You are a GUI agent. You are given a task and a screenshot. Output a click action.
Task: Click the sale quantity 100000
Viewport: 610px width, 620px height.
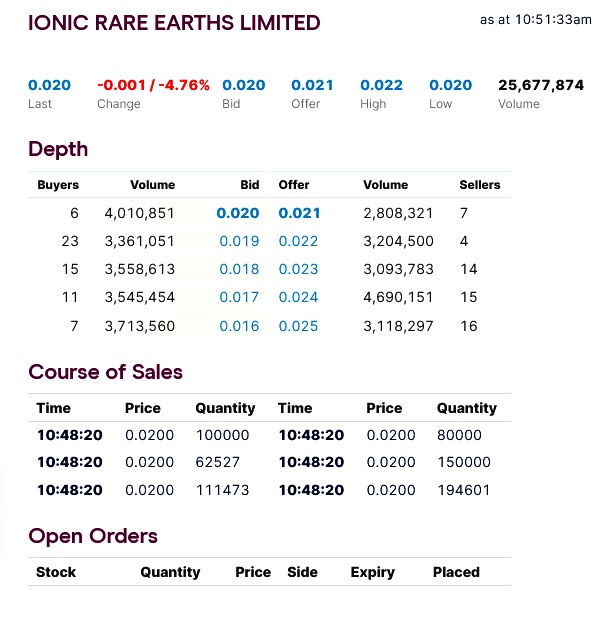(x=223, y=435)
